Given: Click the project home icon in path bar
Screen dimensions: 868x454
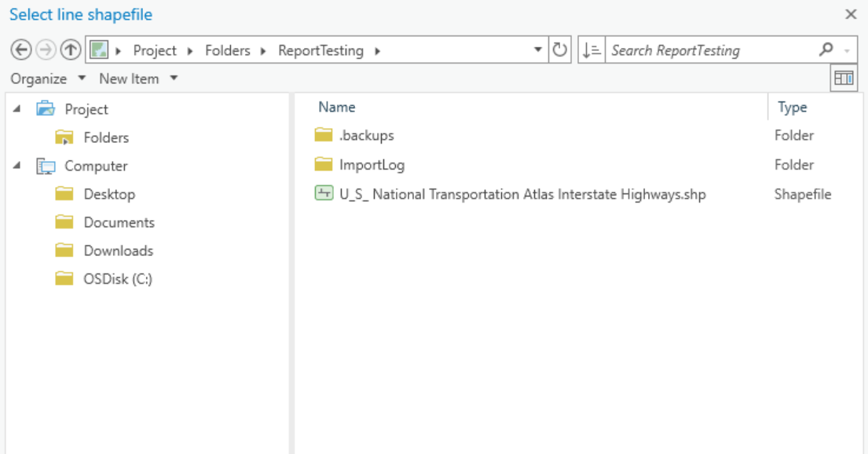Looking at the screenshot, I should tap(98, 50).
